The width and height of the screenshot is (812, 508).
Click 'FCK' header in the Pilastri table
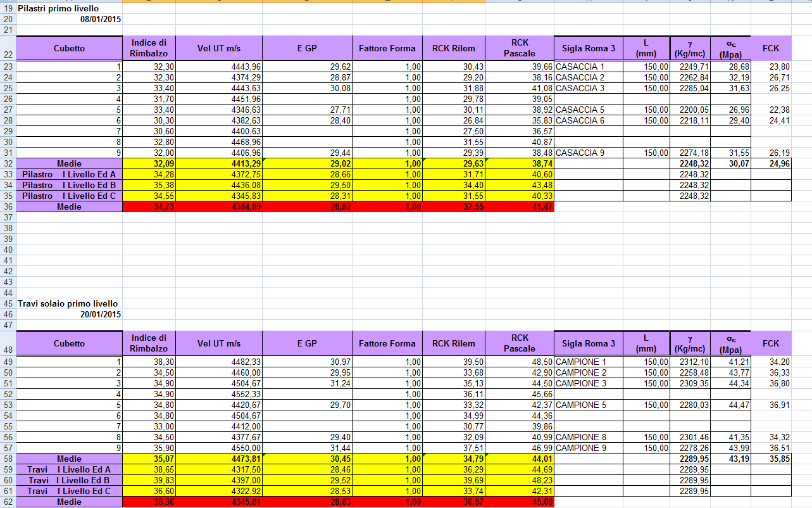pyautogui.click(x=771, y=48)
